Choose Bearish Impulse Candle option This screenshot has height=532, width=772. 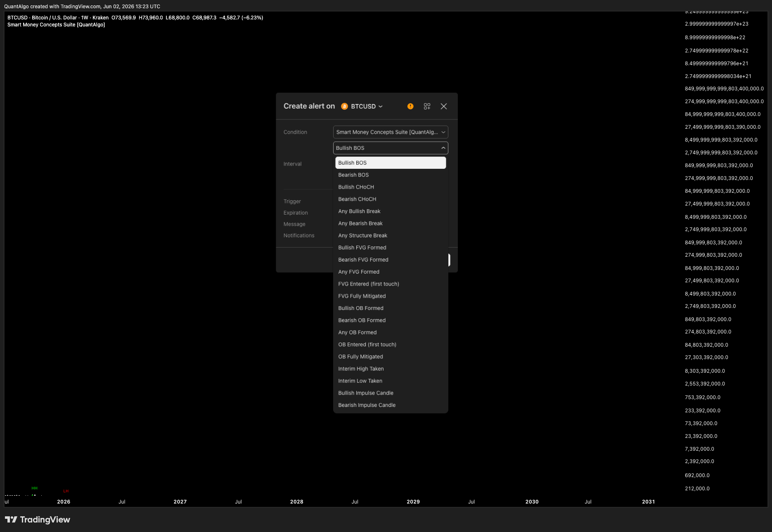click(391, 405)
